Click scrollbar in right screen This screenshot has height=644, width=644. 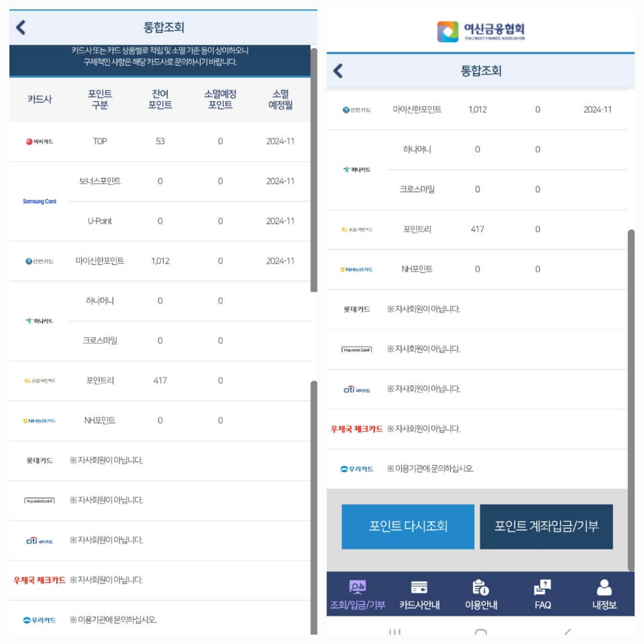(x=631, y=400)
